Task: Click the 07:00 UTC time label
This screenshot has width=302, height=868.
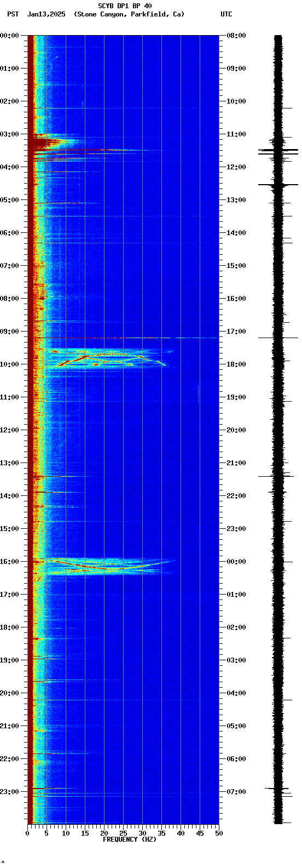Action: point(236,792)
